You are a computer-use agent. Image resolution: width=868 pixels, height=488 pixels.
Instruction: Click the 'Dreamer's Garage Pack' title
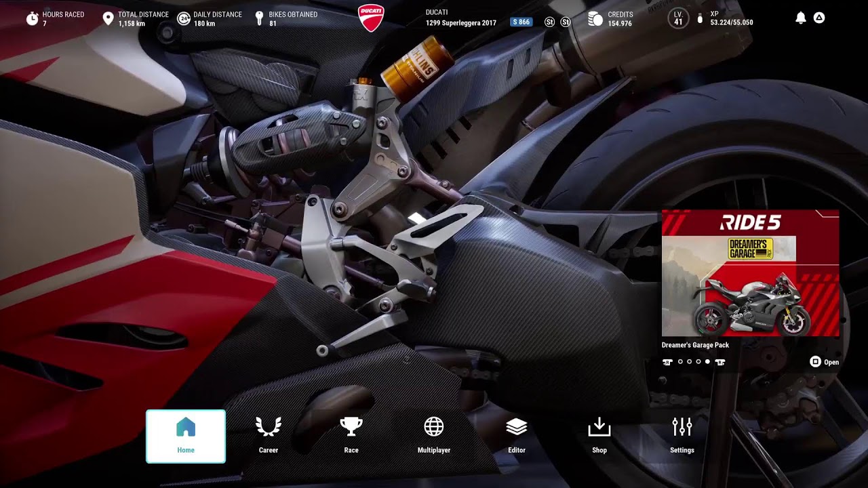tap(695, 345)
